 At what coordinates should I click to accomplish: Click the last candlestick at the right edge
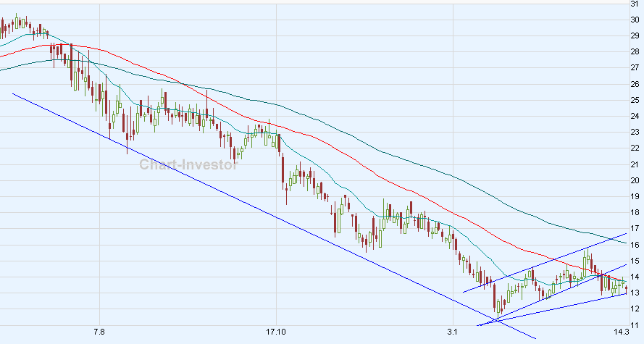point(625,290)
